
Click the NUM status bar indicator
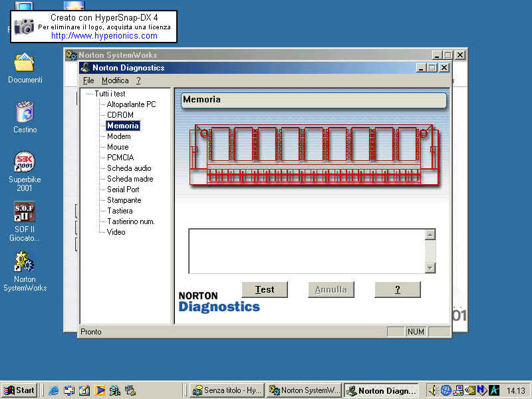coord(416,331)
